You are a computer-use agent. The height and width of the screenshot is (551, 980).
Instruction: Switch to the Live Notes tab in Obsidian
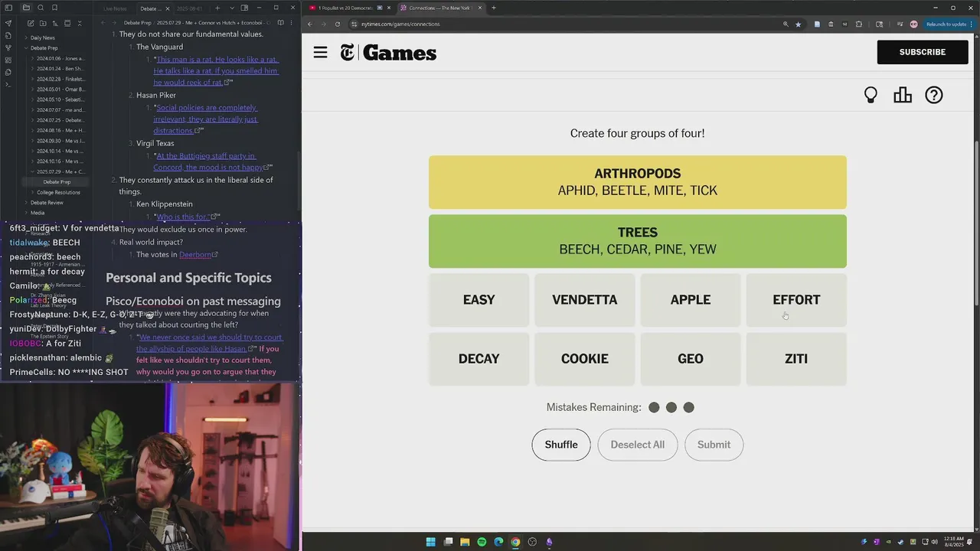click(x=116, y=8)
